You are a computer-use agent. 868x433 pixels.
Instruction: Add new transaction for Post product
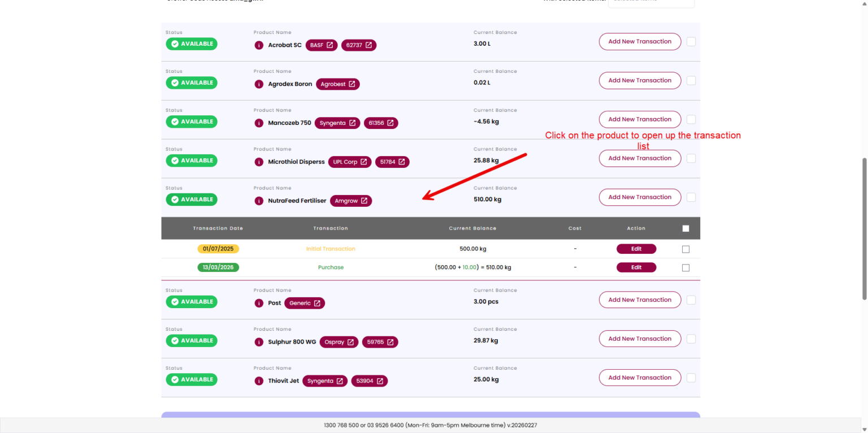[x=640, y=300]
